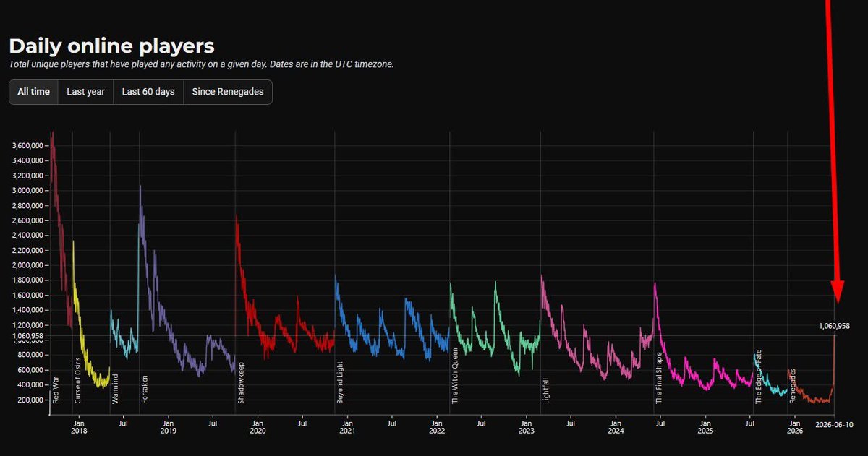Click the Forsaken expansion marker label

click(145, 388)
